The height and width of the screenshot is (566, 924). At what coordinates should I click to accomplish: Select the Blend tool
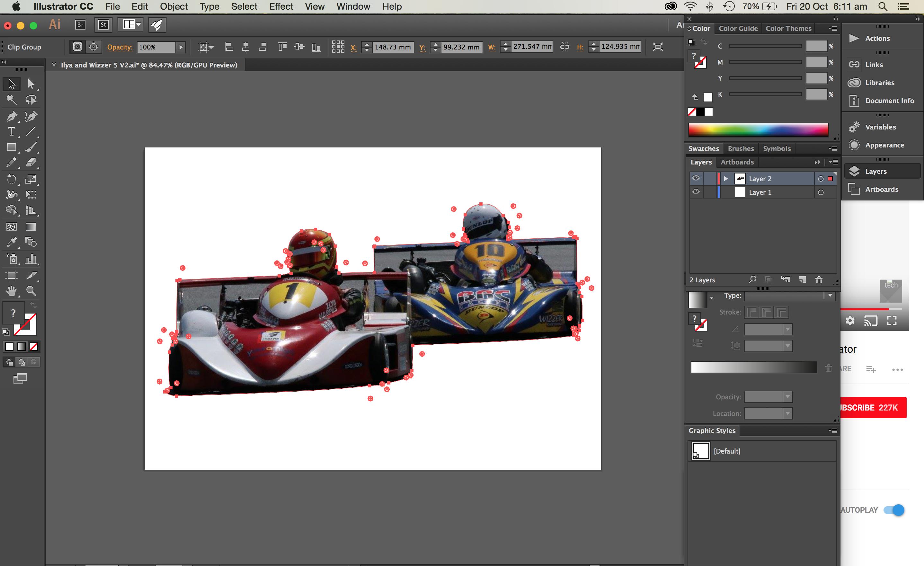tap(31, 242)
